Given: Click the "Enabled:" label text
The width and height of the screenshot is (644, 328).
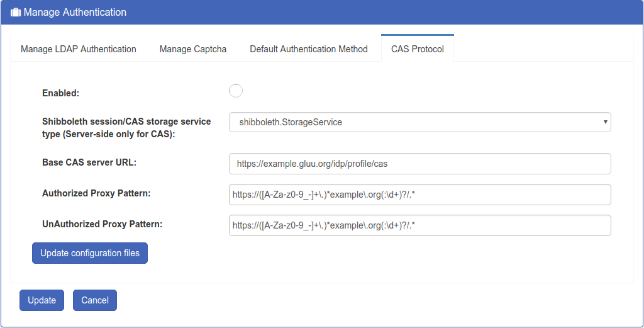Looking at the screenshot, I should tap(60, 93).
